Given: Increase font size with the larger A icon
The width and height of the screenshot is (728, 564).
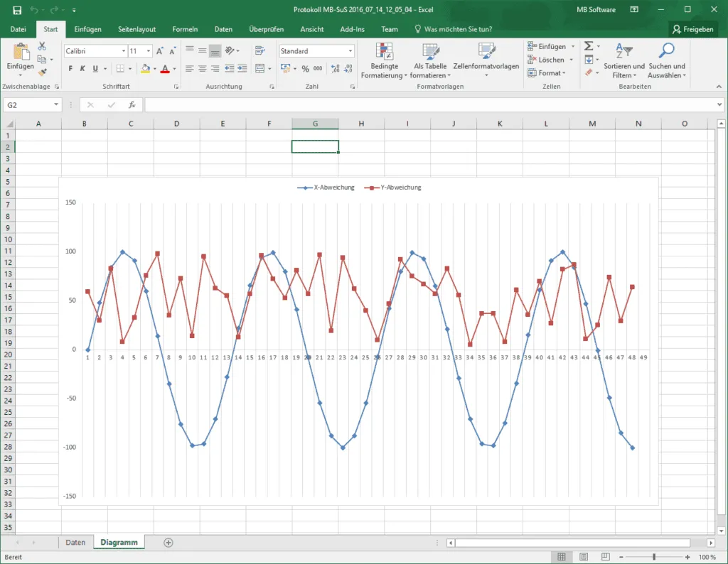Looking at the screenshot, I should pos(160,51).
